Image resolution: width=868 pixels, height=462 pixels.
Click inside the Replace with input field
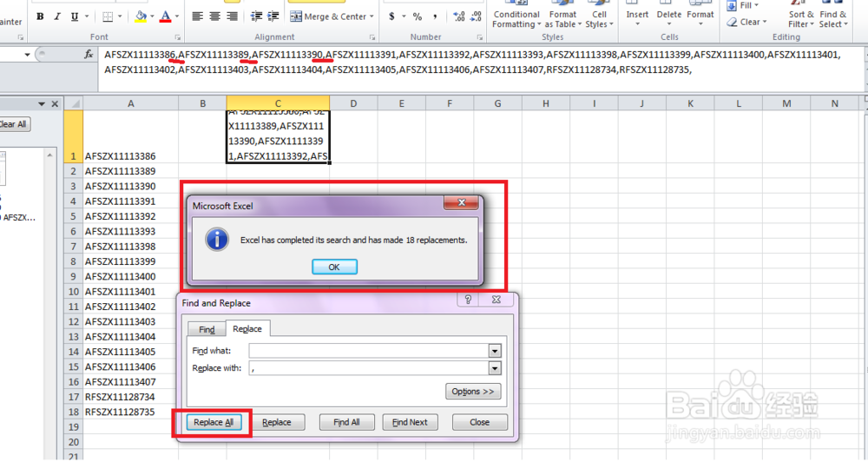(x=369, y=368)
